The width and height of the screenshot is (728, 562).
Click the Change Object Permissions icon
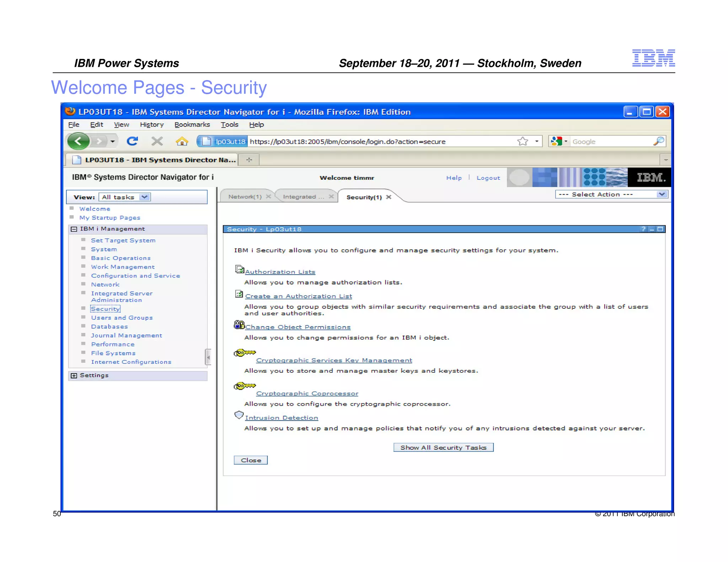tap(239, 325)
